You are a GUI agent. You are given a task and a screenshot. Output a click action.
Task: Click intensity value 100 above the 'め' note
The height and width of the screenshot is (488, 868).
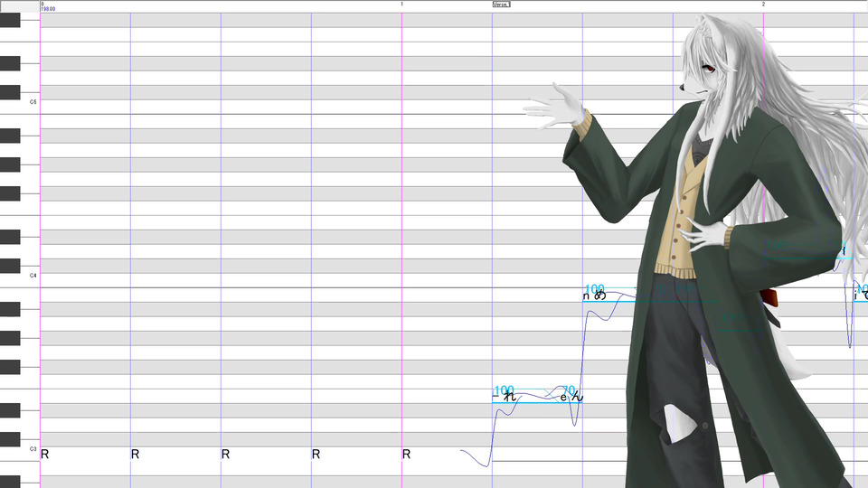(595, 289)
